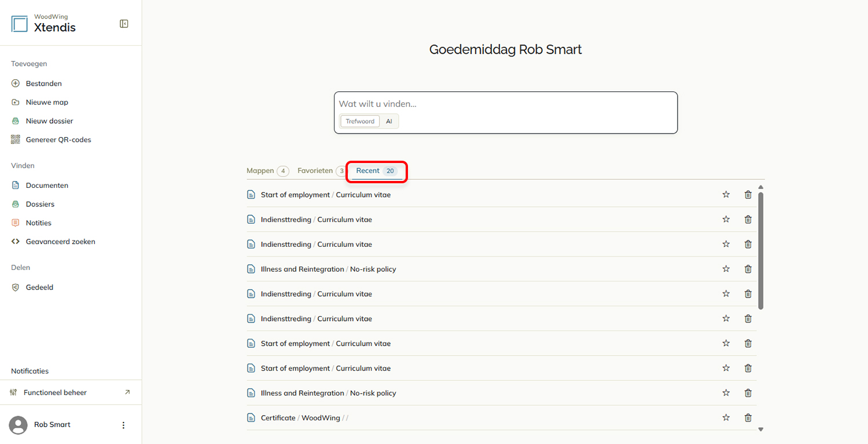This screenshot has height=444, width=868.
Task: Switch to the Favorieten tab
Action: (322, 171)
